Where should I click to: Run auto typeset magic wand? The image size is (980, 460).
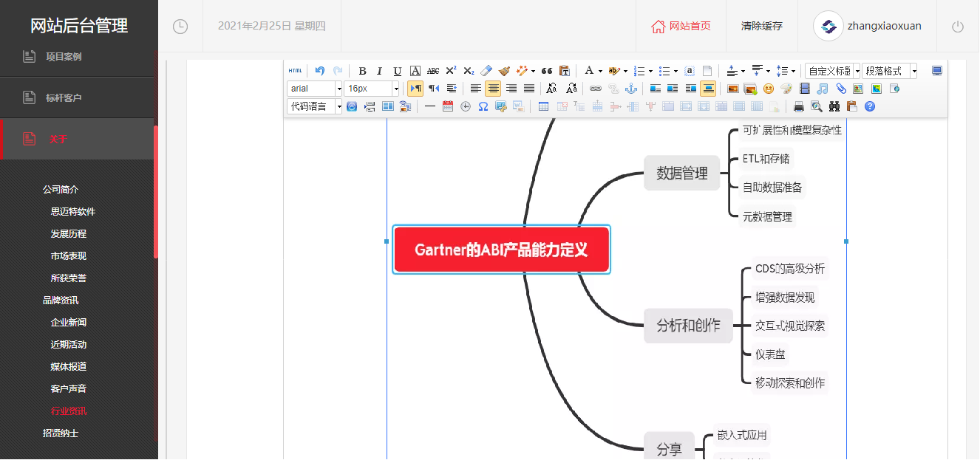[x=522, y=71]
